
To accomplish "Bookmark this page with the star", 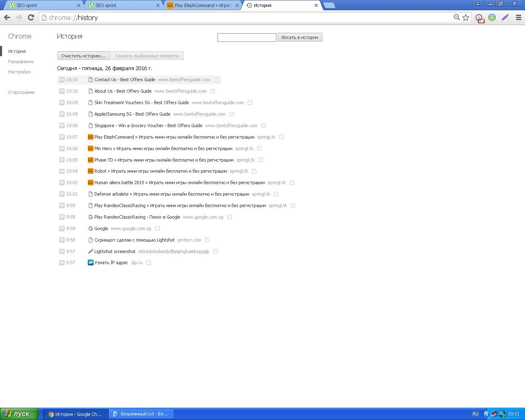I will coord(466,18).
